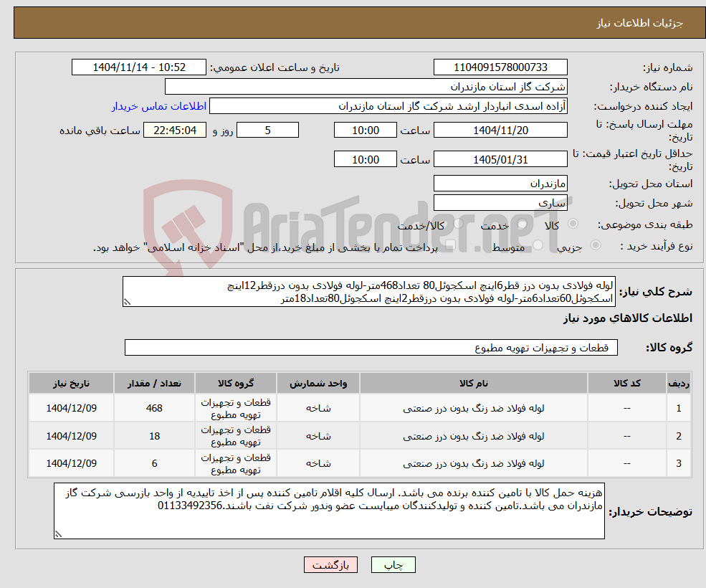Click the توضیحات خریدار notes textarea
This screenshot has height=588, width=706.
pos(329,511)
